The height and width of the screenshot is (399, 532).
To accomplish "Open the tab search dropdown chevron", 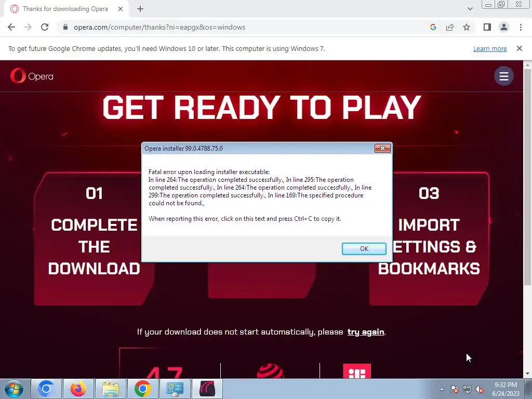I will pyautogui.click(x=470, y=9).
